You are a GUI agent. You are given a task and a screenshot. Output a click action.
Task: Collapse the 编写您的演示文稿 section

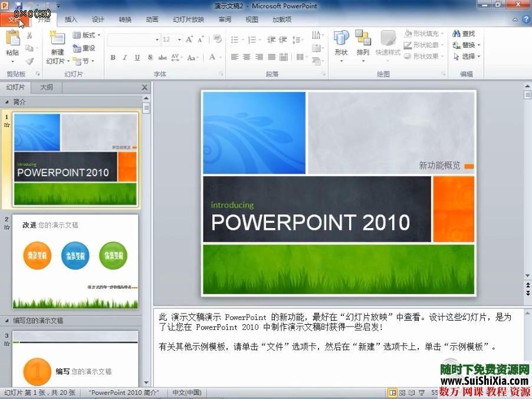point(7,321)
